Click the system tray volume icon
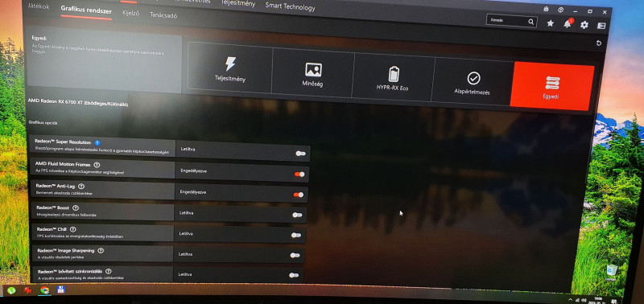Viewport: 644px width, 304px height. click(x=584, y=300)
